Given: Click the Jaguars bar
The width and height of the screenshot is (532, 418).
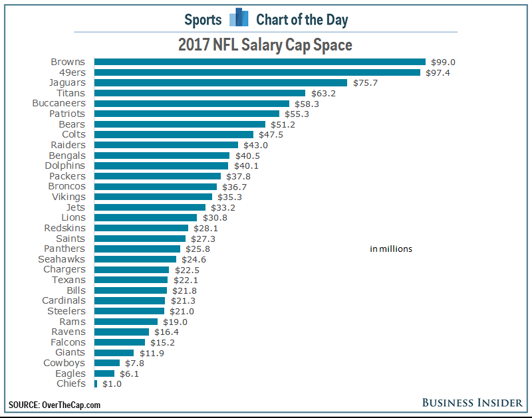Looking at the screenshot, I should pyautogui.click(x=221, y=82).
